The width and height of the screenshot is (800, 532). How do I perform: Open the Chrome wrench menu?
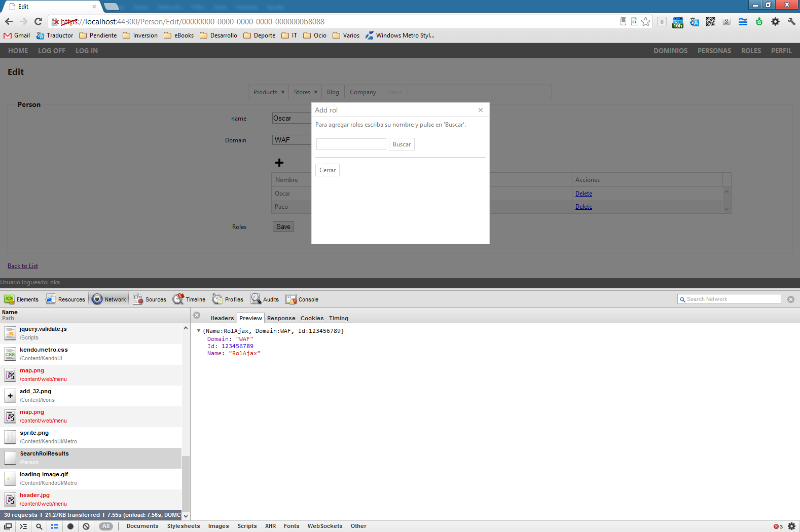click(x=791, y=21)
